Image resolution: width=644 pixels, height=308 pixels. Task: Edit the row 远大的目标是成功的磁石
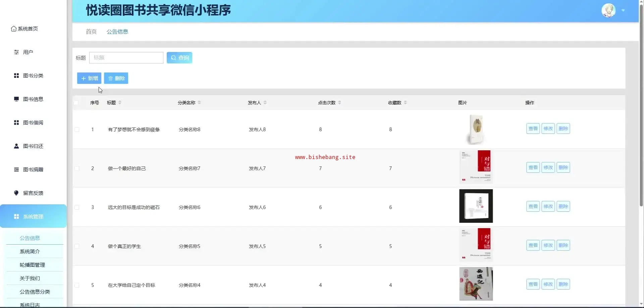[x=548, y=206]
